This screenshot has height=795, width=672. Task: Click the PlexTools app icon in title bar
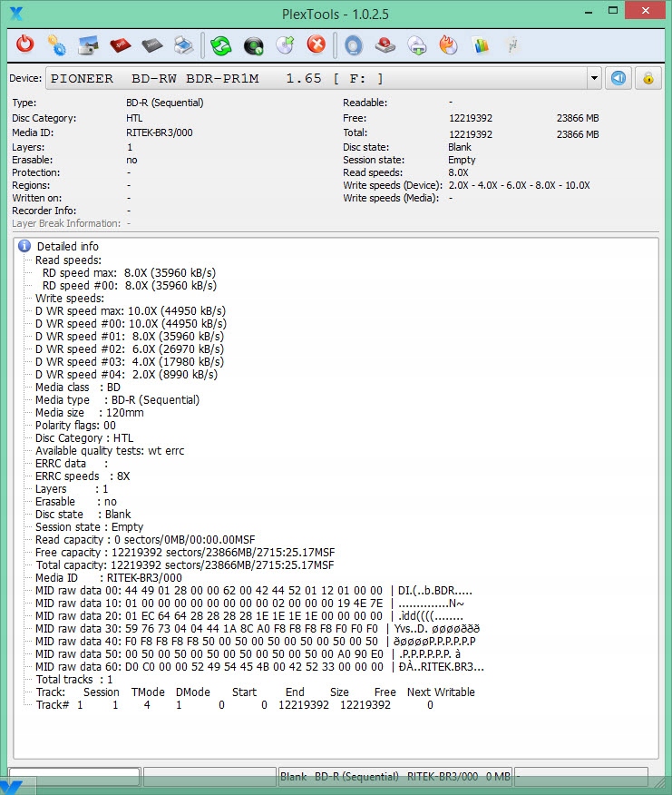tap(15, 13)
